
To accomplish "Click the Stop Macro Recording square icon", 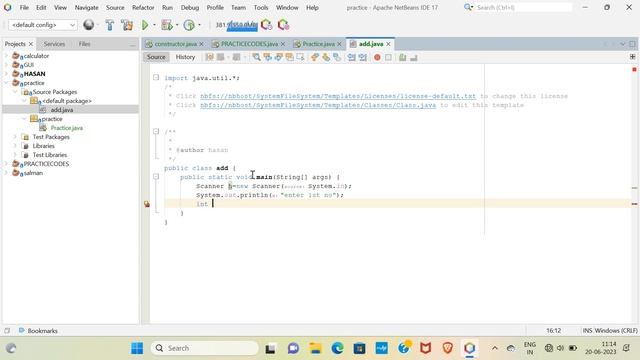I will point(388,58).
